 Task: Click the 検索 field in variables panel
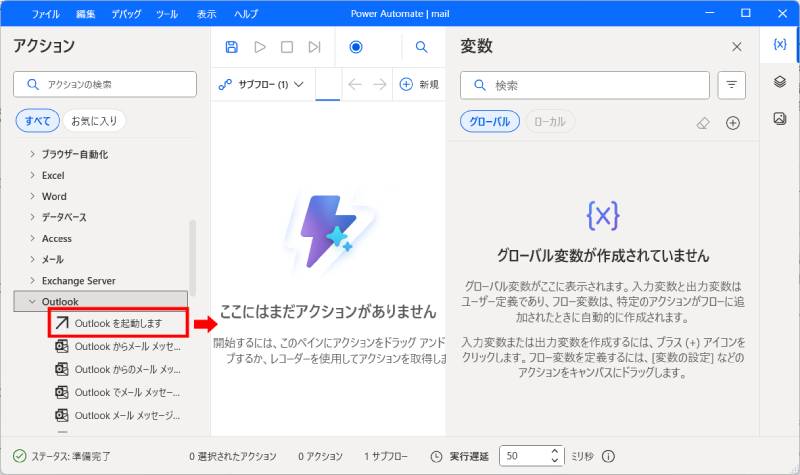(x=585, y=85)
